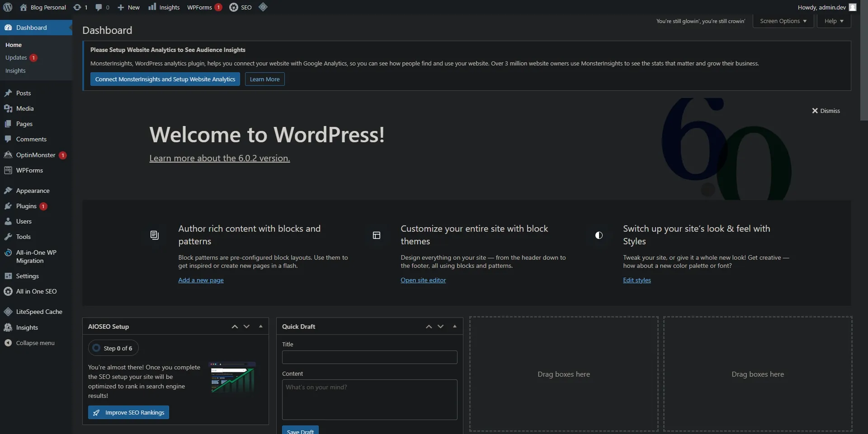Open comments bubble icon in admin bar
The image size is (868, 434).
[99, 7]
